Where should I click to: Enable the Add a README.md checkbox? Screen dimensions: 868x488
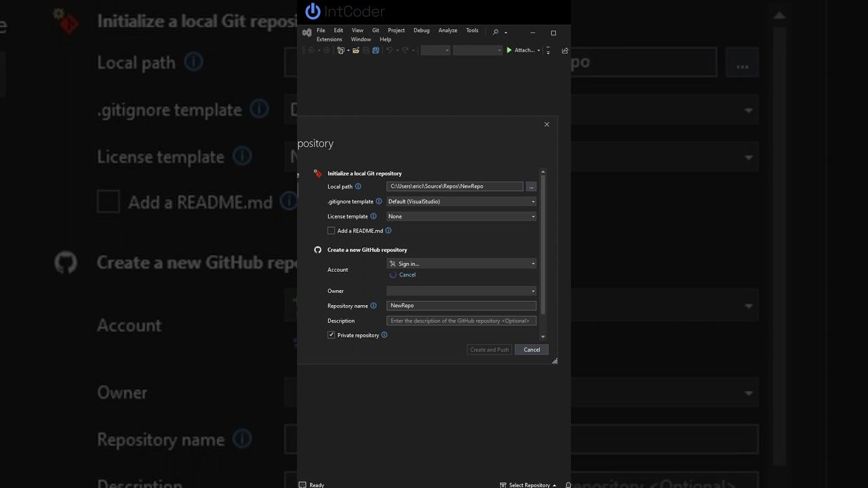coord(331,230)
